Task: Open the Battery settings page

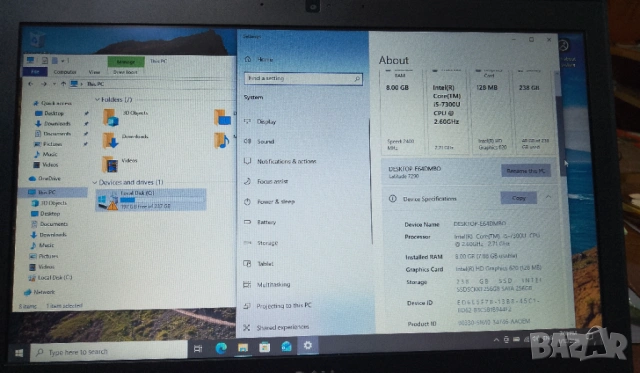Action: point(266,222)
